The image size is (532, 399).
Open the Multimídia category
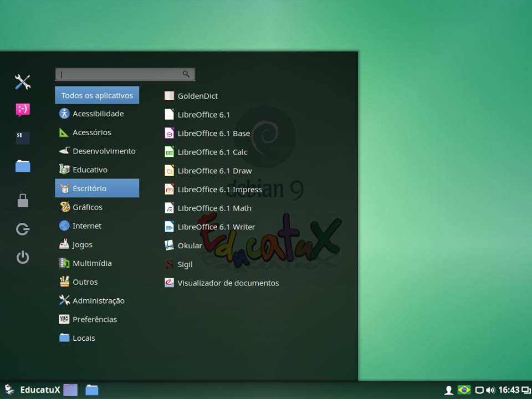97,263
